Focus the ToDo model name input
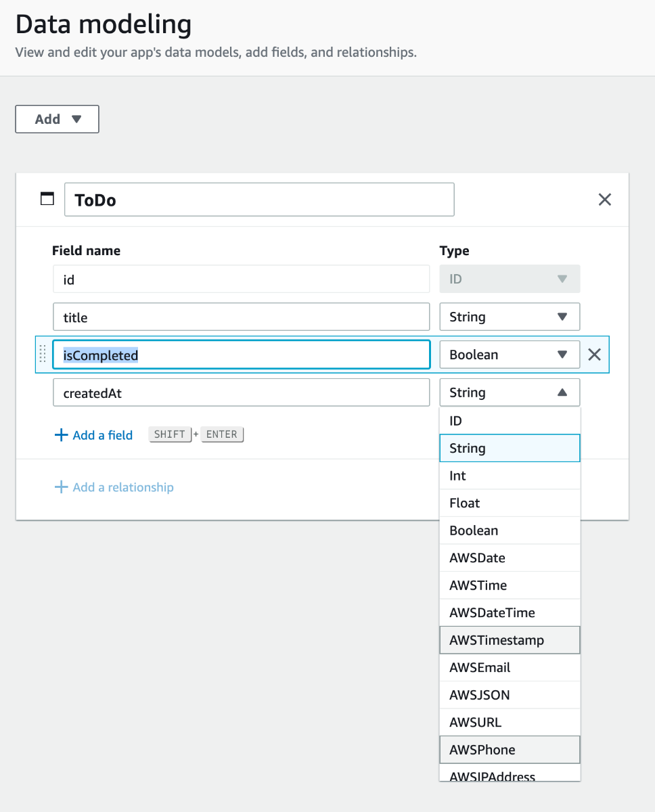655x812 pixels. tap(259, 200)
